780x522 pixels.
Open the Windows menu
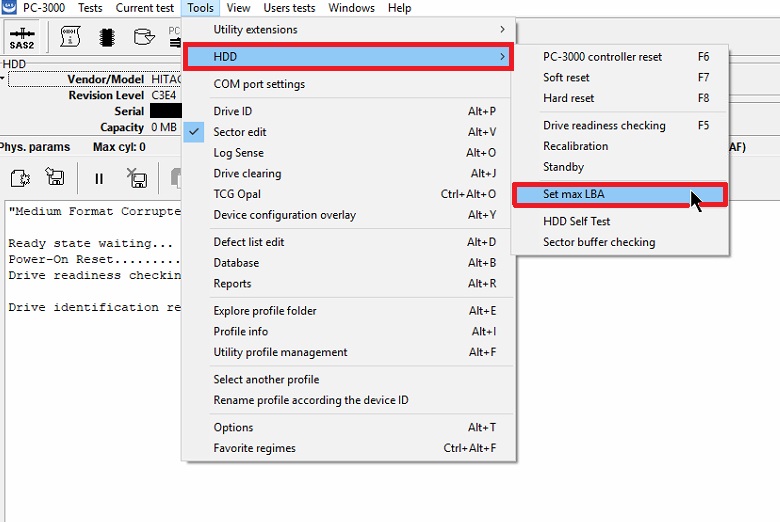click(351, 8)
